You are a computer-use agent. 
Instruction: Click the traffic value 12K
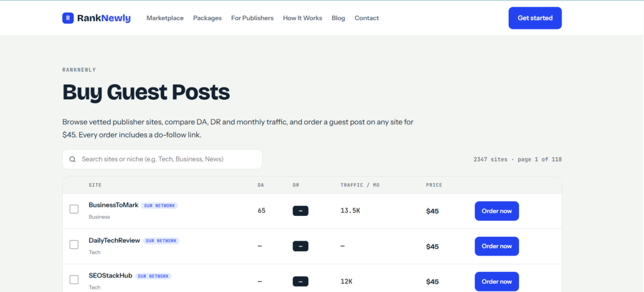tap(347, 281)
